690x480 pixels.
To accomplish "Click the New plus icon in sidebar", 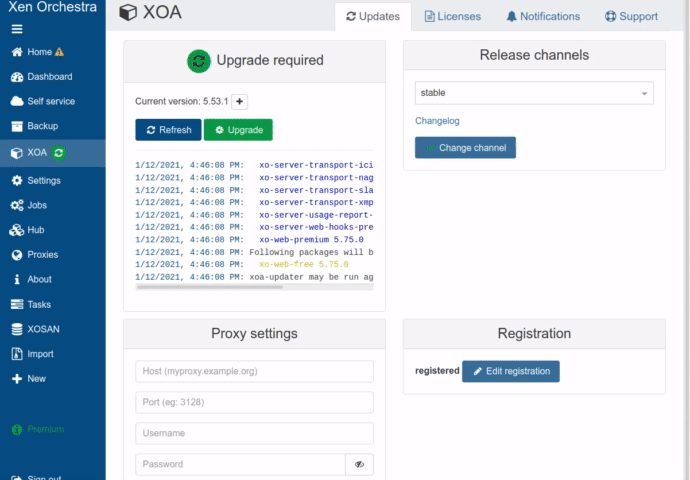I will coord(17,379).
